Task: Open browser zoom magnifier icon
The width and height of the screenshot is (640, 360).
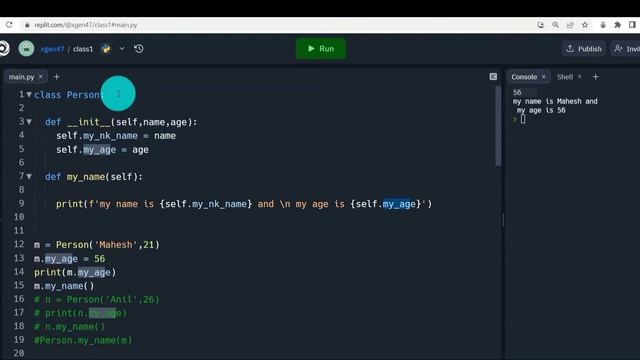Action: (x=556, y=25)
